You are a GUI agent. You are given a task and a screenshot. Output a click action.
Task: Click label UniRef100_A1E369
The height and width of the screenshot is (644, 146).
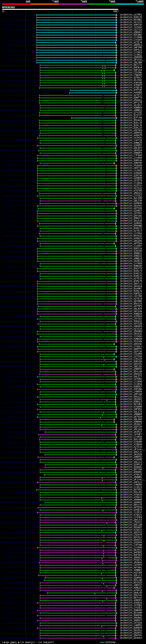(x=131, y=130)
